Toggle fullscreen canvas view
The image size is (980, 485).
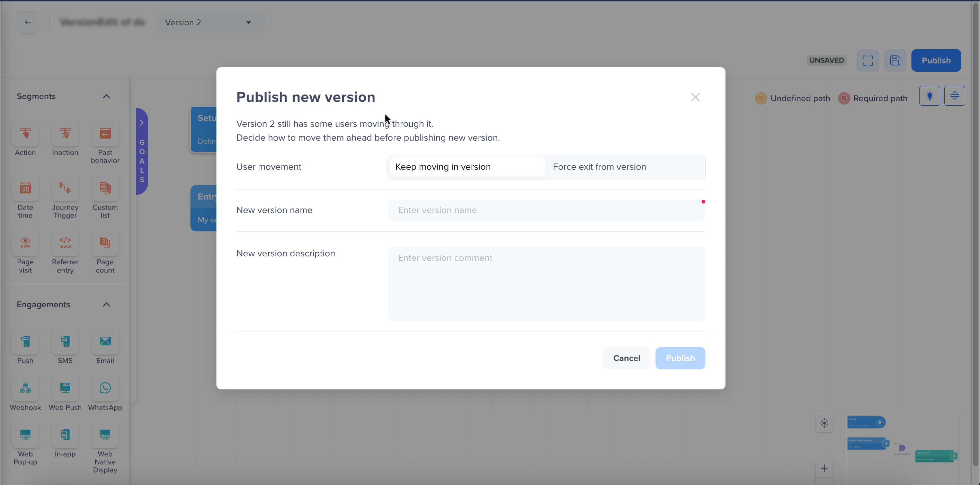(868, 60)
